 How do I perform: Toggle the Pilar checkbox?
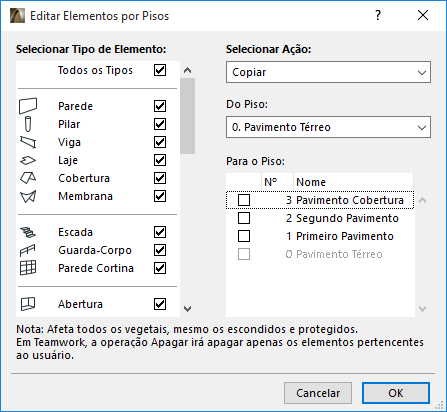click(160, 124)
